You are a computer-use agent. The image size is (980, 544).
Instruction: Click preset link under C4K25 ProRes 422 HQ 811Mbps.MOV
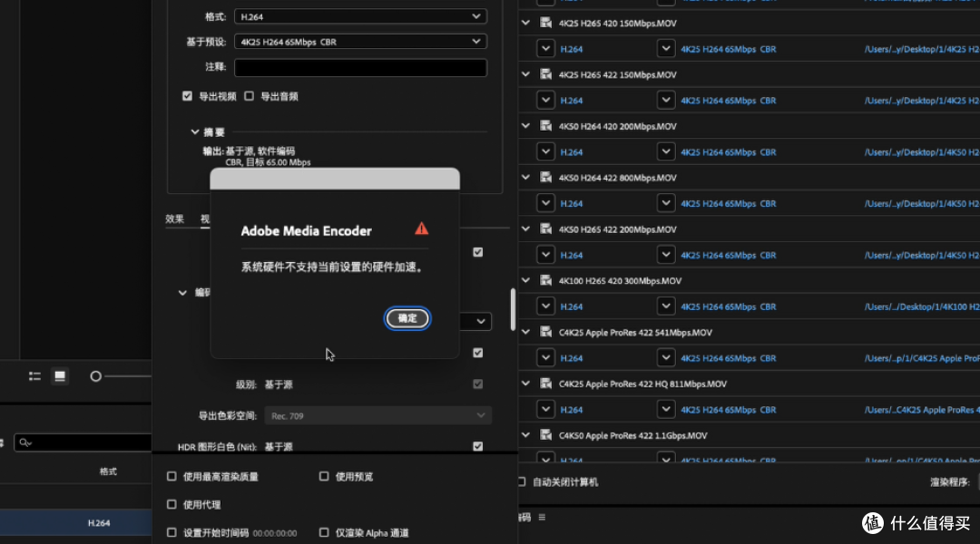pos(728,410)
